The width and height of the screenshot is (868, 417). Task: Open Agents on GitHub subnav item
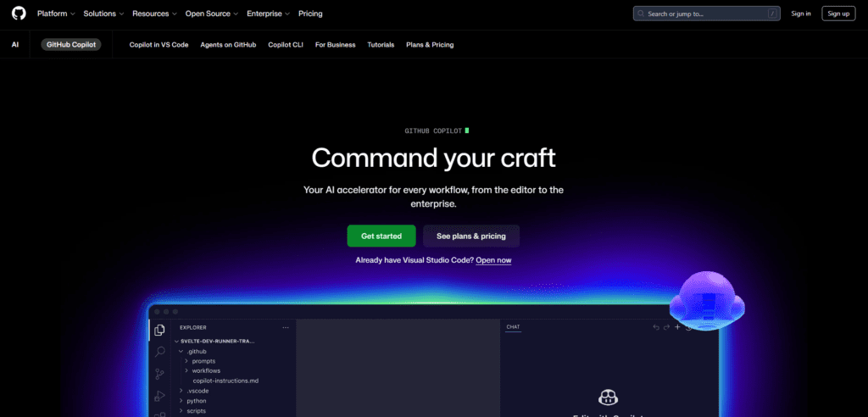click(228, 45)
